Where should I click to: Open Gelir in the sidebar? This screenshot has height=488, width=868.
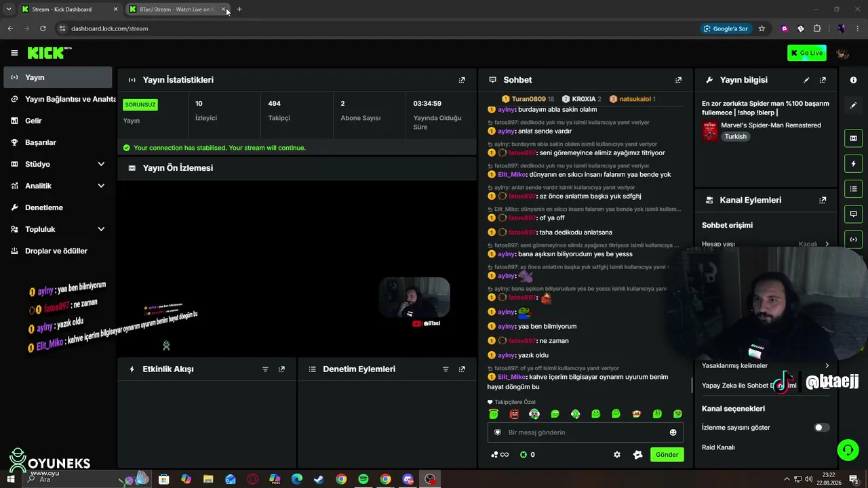tap(58, 121)
